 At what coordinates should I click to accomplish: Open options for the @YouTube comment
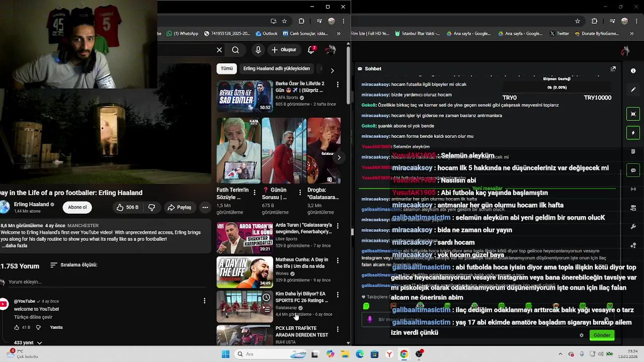coord(204,301)
